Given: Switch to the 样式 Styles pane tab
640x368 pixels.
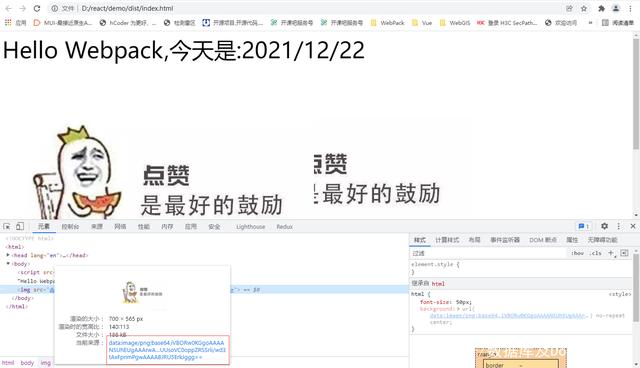Looking at the screenshot, I should [420, 240].
